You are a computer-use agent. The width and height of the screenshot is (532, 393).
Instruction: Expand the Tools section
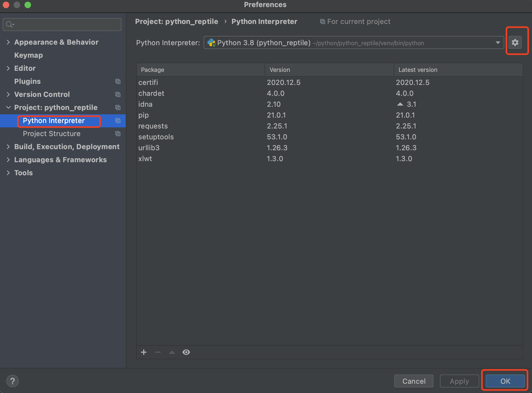[8, 173]
